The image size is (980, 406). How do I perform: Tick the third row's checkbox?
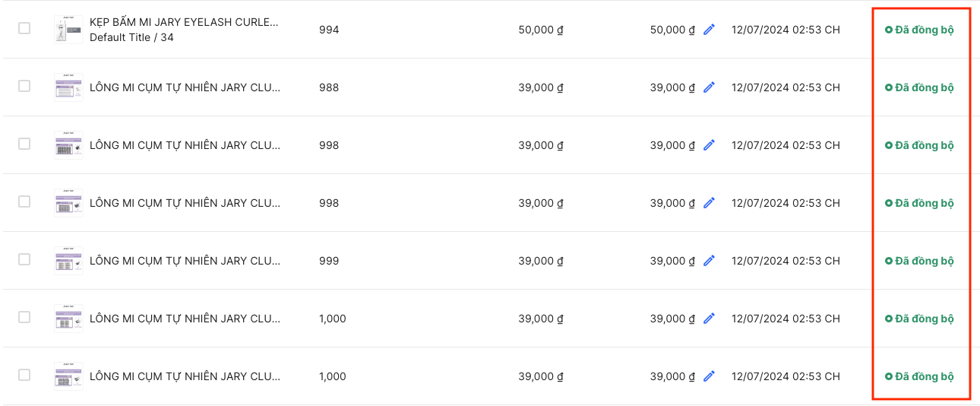point(24,144)
